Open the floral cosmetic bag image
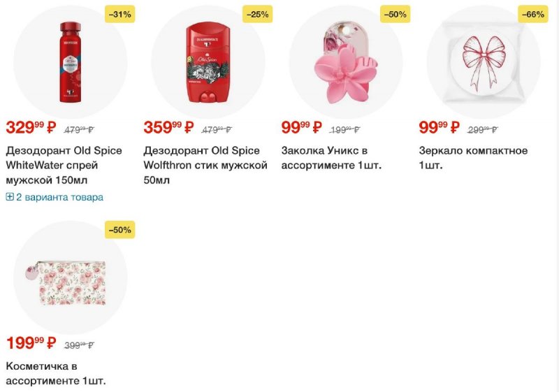 [x=71, y=278]
